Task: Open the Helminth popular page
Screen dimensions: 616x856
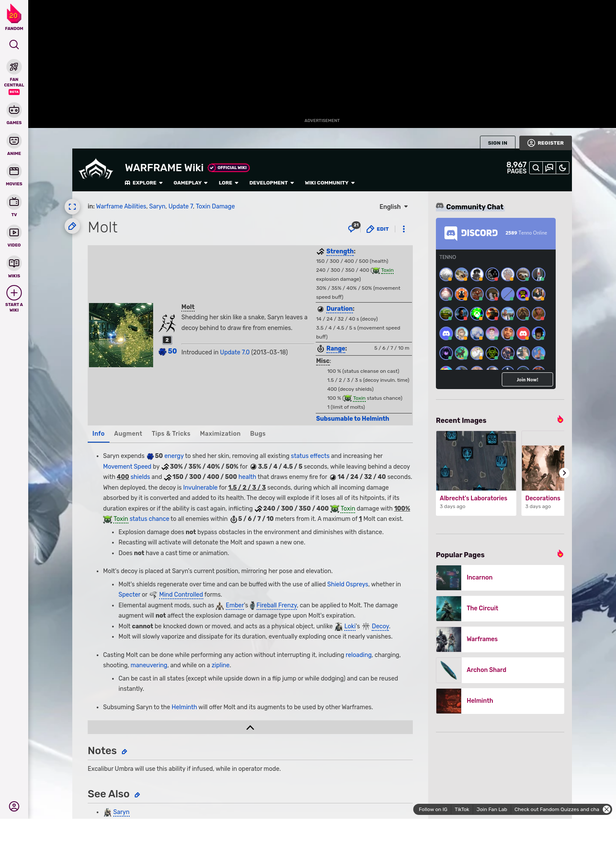Action: tap(500, 701)
